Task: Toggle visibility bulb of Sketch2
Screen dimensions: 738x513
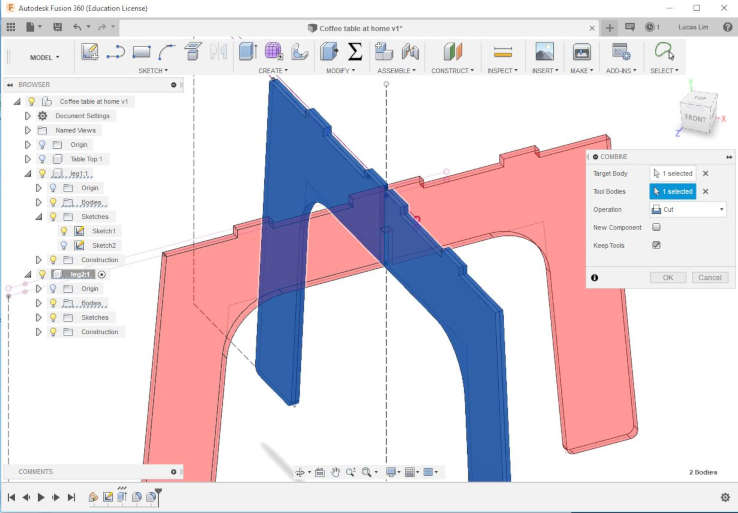Action: coord(64,245)
